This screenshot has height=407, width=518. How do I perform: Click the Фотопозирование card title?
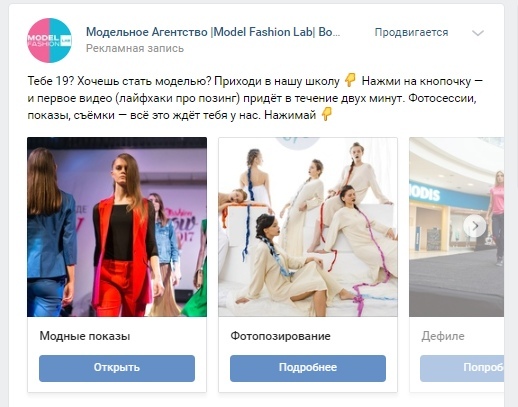click(280, 336)
